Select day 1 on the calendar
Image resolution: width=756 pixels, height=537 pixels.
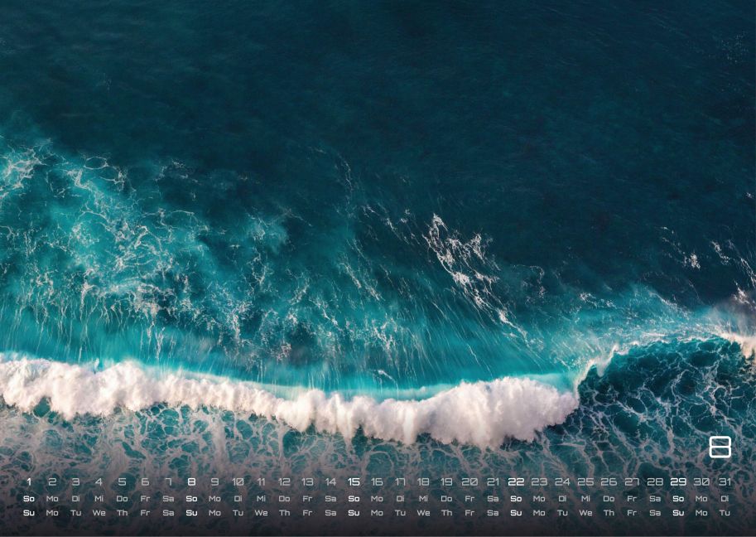point(29,481)
